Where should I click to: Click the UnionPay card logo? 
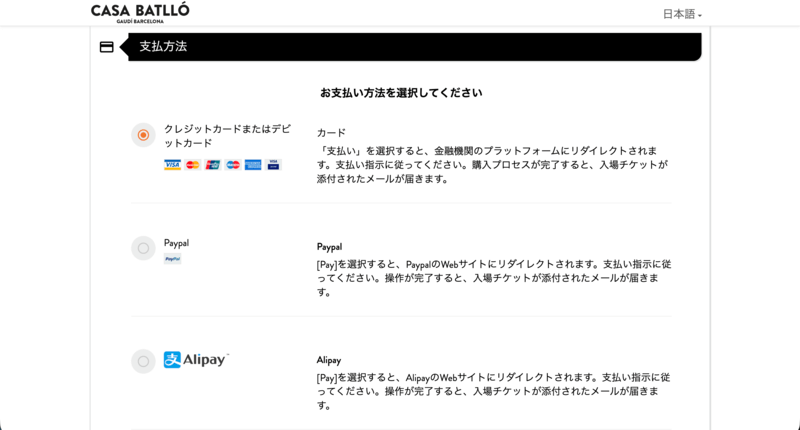pyautogui.click(x=213, y=165)
